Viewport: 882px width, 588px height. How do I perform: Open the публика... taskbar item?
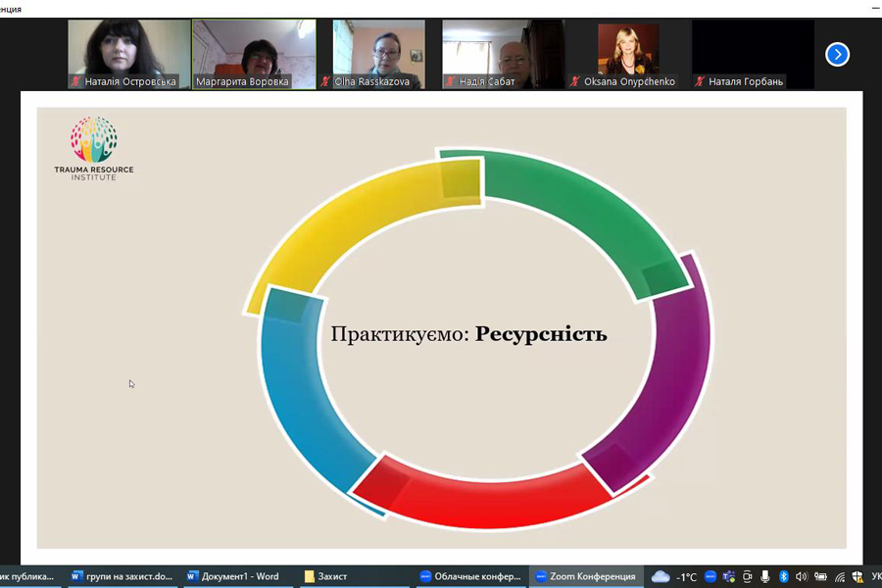click(x=28, y=576)
